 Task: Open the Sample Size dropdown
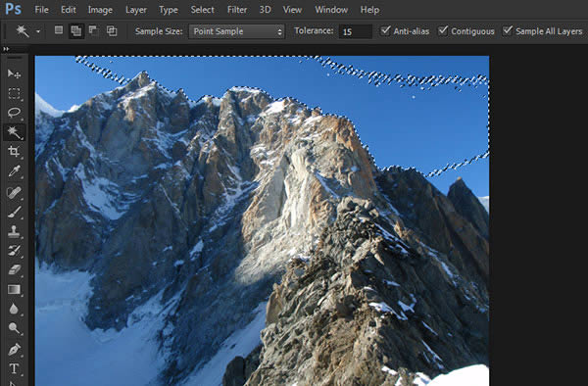point(236,31)
